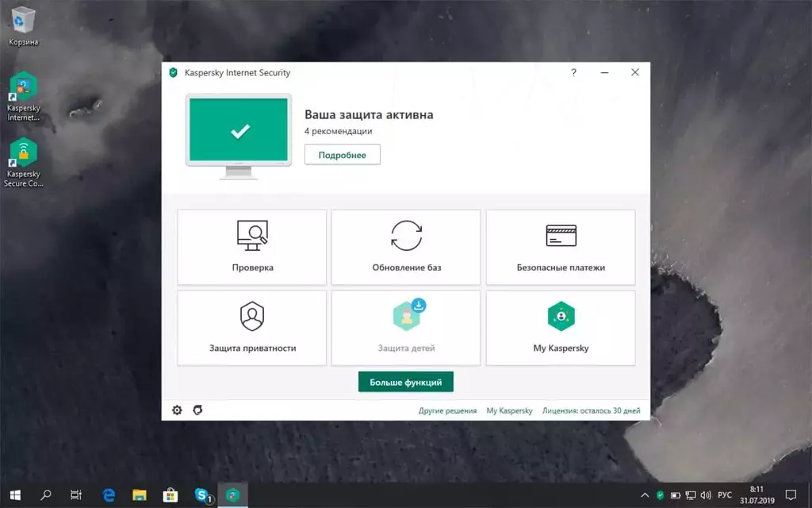Open the My Kaspersky footer link
Image resolution: width=812 pixels, height=508 pixels.
click(x=510, y=410)
